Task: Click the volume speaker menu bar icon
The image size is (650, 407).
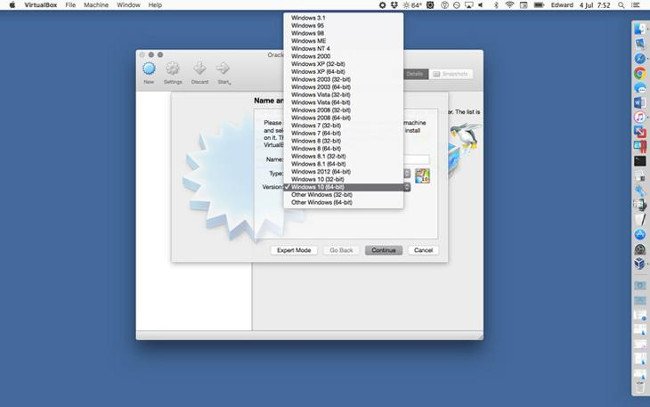Action: 480,5
